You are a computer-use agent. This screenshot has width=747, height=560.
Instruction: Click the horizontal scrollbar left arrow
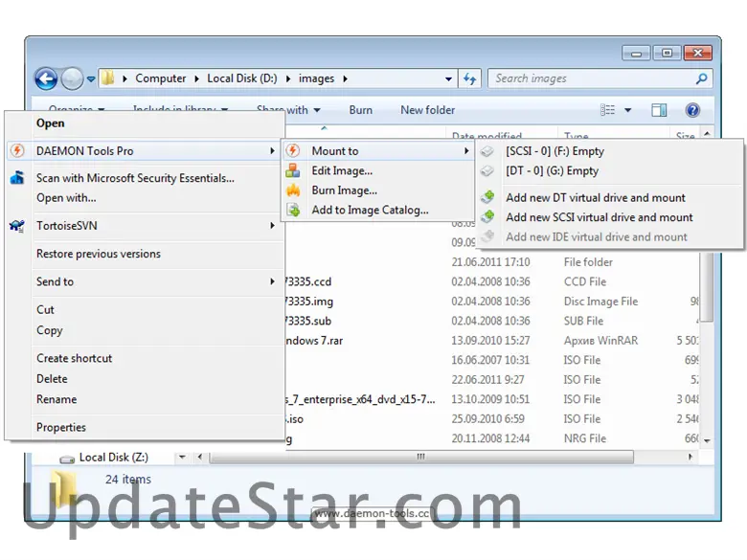[x=199, y=458]
